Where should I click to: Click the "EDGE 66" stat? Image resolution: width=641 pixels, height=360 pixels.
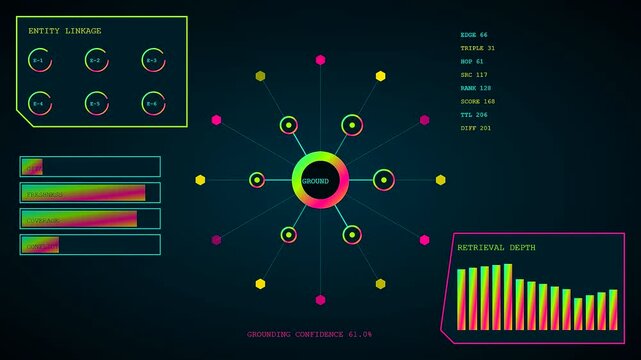[474, 35]
